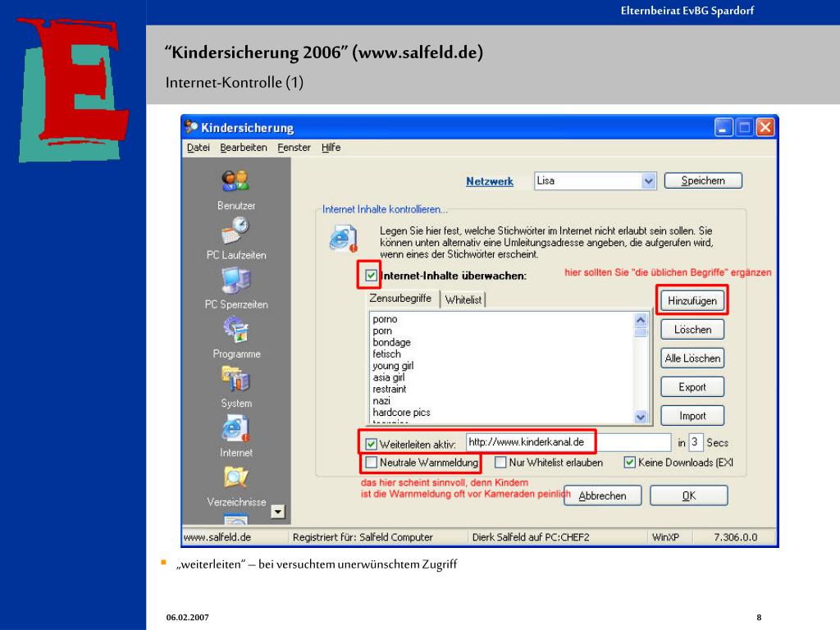This screenshot has width=840, height=630.
Task: Select 'nazi' in the word list
Action: 381,401
